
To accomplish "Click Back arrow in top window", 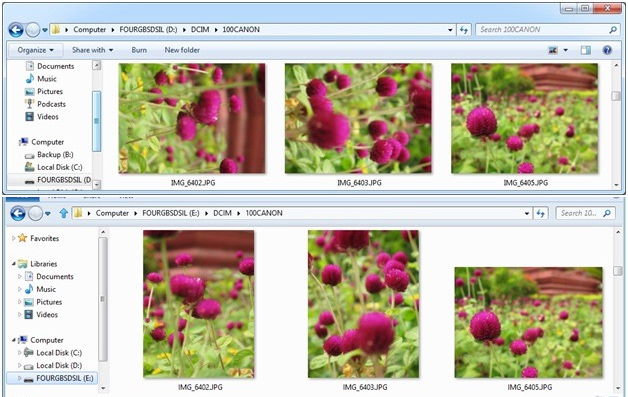I will point(16,30).
